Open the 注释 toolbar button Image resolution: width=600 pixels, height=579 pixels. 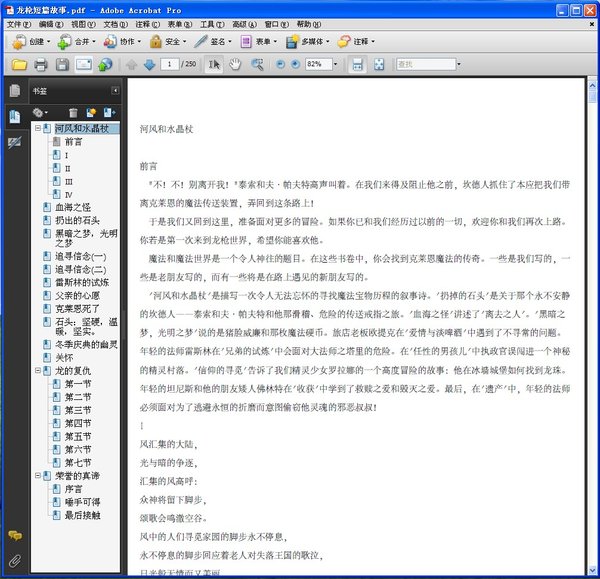(x=356, y=41)
